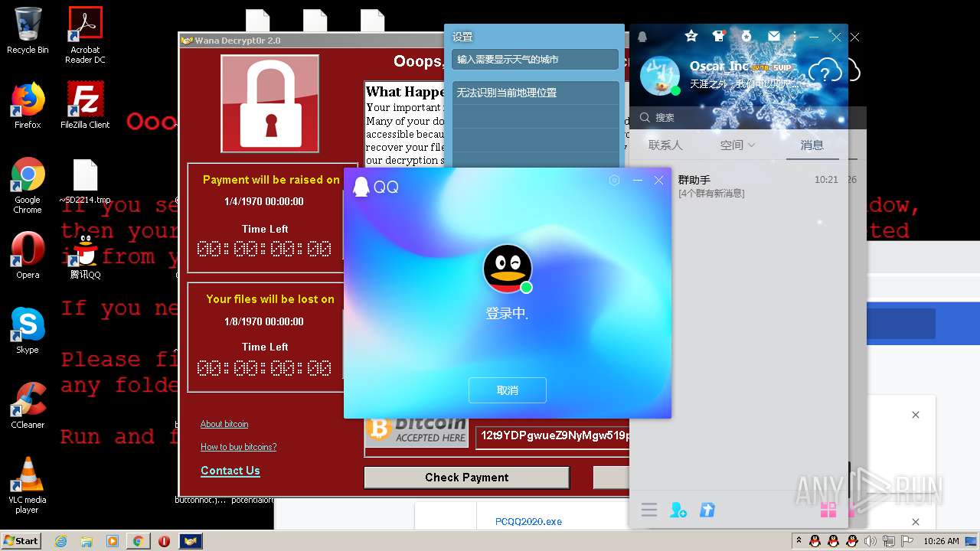980x551 pixels.
Task: Open Windows Media Player taskbar icon
Action: (113, 541)
